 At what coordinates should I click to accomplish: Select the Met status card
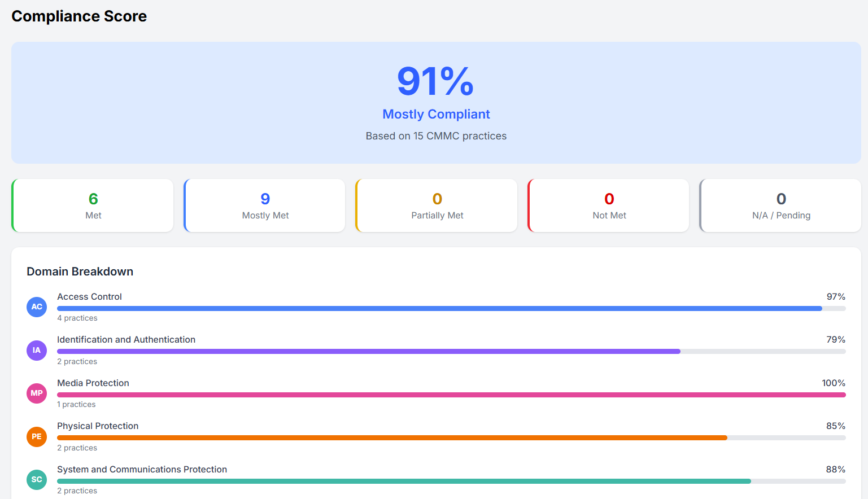click(93, 205)
